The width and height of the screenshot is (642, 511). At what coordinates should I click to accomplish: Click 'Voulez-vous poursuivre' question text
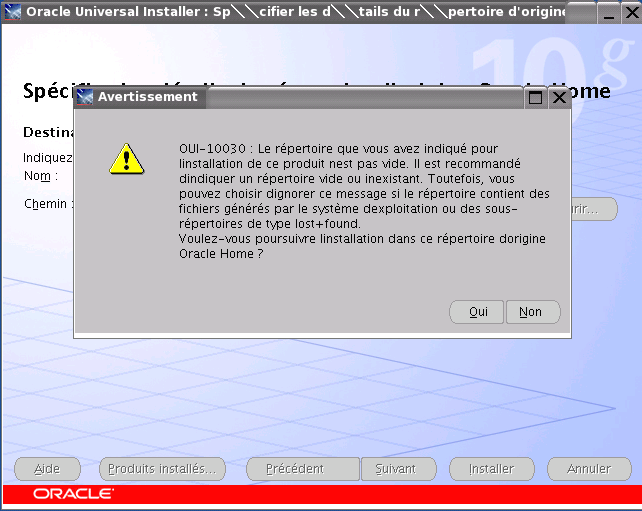tap(362, 246)
